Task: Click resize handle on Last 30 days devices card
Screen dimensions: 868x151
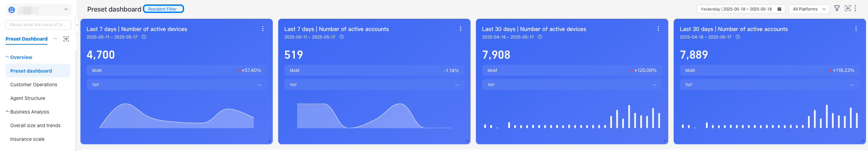Action: pyautogui.click(x=665, y=140)
